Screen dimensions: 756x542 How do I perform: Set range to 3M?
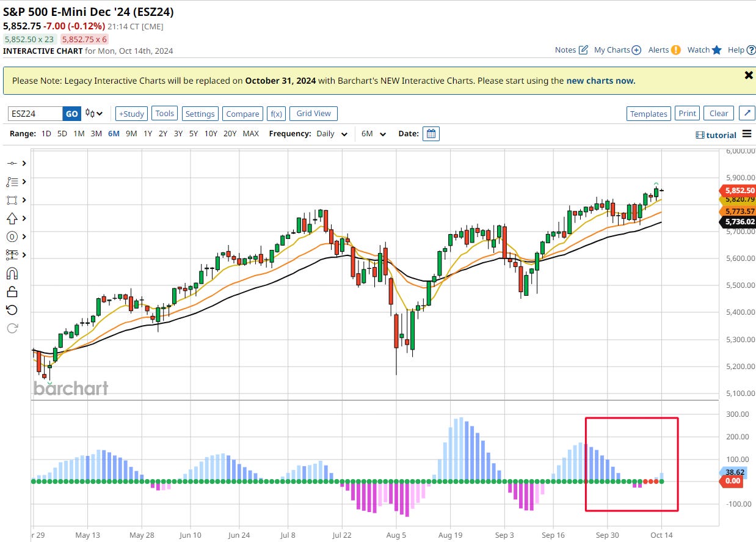click(x=96, y=134)
